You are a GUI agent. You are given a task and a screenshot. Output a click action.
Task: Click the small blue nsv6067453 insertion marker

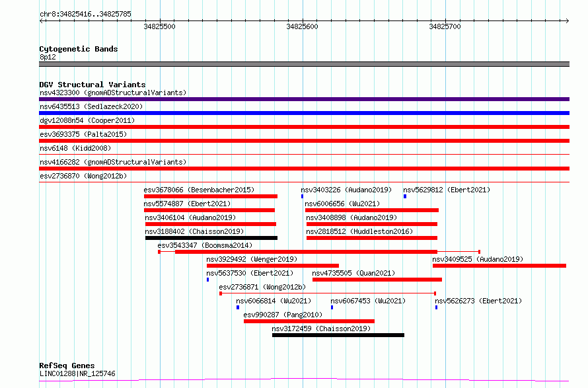pyautogui.click(x=332, y=307)
